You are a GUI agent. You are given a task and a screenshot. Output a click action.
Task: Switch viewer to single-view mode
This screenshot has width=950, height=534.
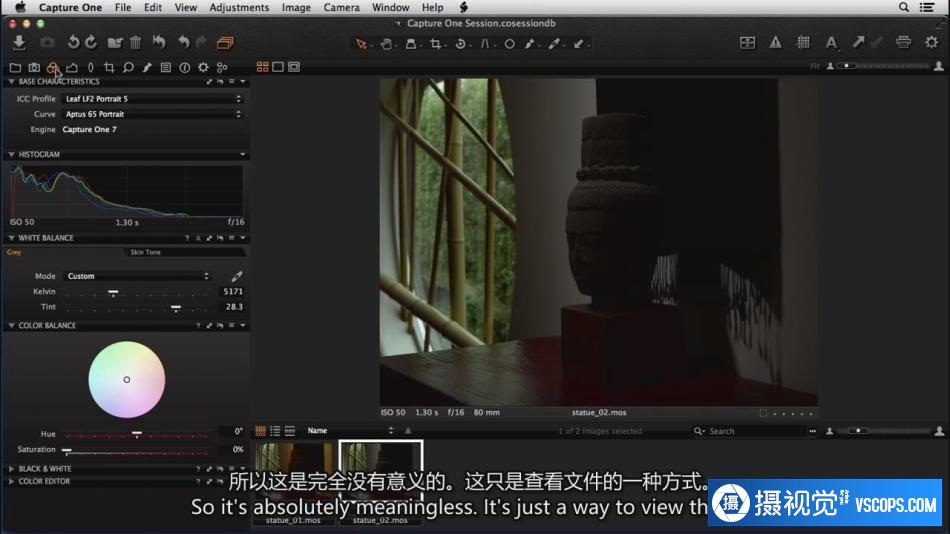pyautogui.click(x=278, y=67)
